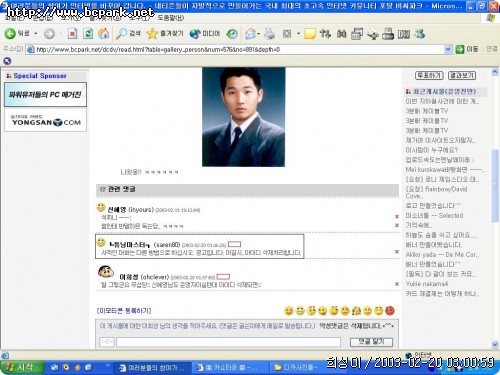Screen dimensions: 500x375
Task: Click the vote (투표하기) button
Action: pyautogui.click(x=429, y=75)
